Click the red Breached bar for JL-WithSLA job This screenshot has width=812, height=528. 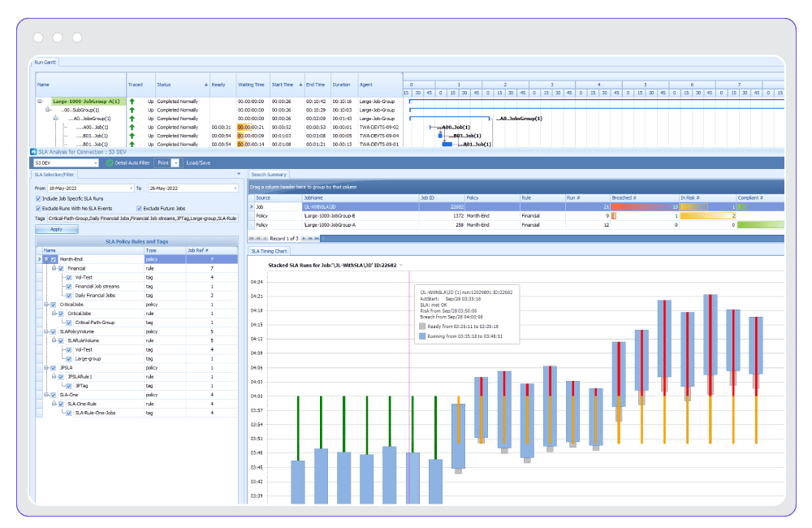tap(645, 207)
